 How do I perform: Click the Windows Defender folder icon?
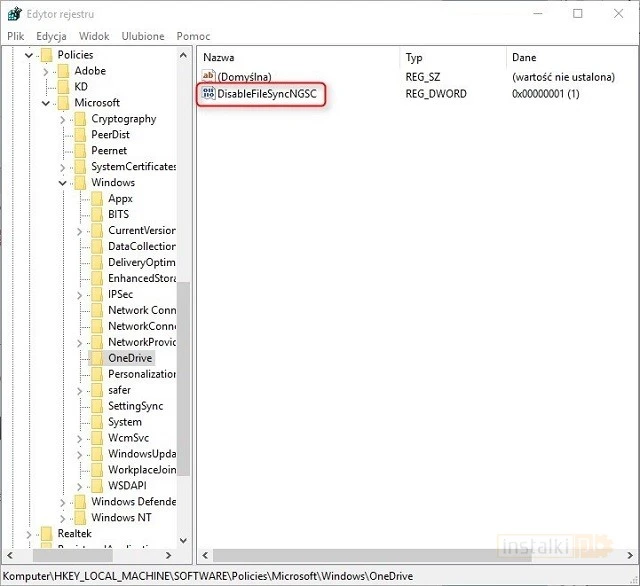(80, 502)
